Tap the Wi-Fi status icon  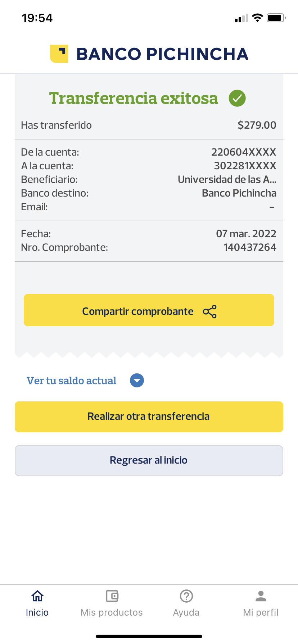(257, 18)
